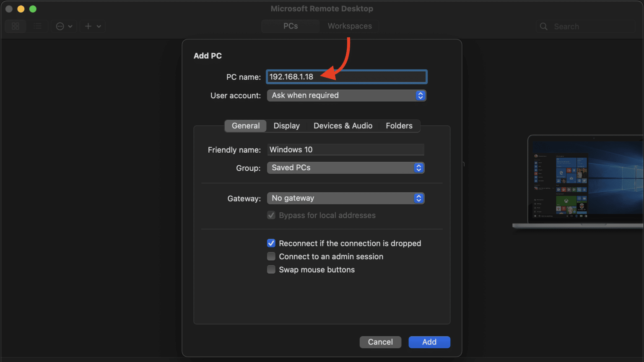Open the Gateway dropdown stepper arrows
This screenshot has width=644, height=362.
(x=418, y=198)
